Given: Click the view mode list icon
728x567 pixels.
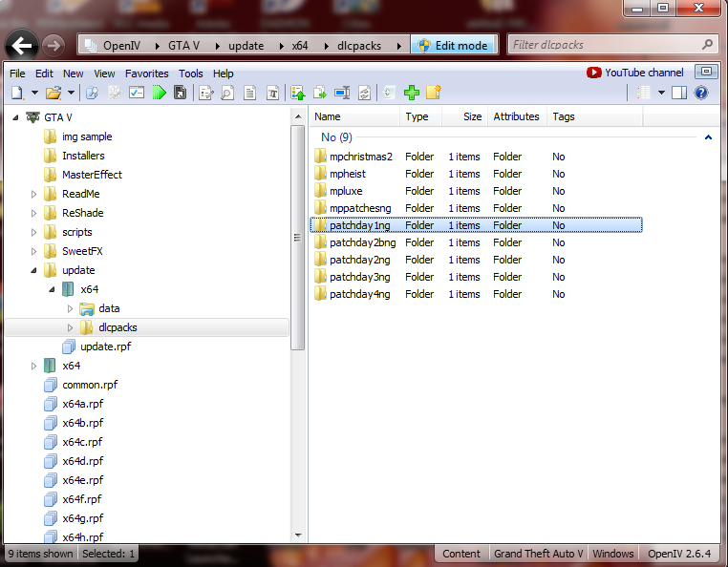Looking at the screenshot, I should (644, 93).
